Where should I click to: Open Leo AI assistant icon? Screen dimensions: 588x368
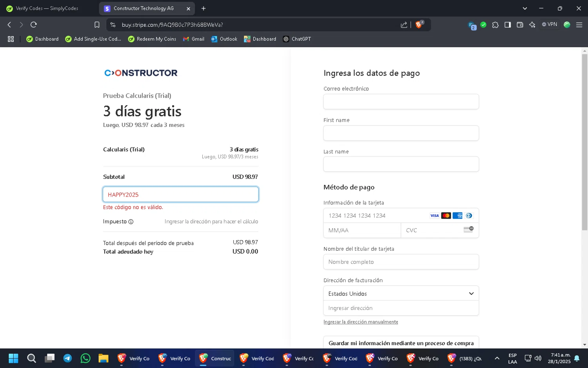pyautogui.click(x=532, y=25)
